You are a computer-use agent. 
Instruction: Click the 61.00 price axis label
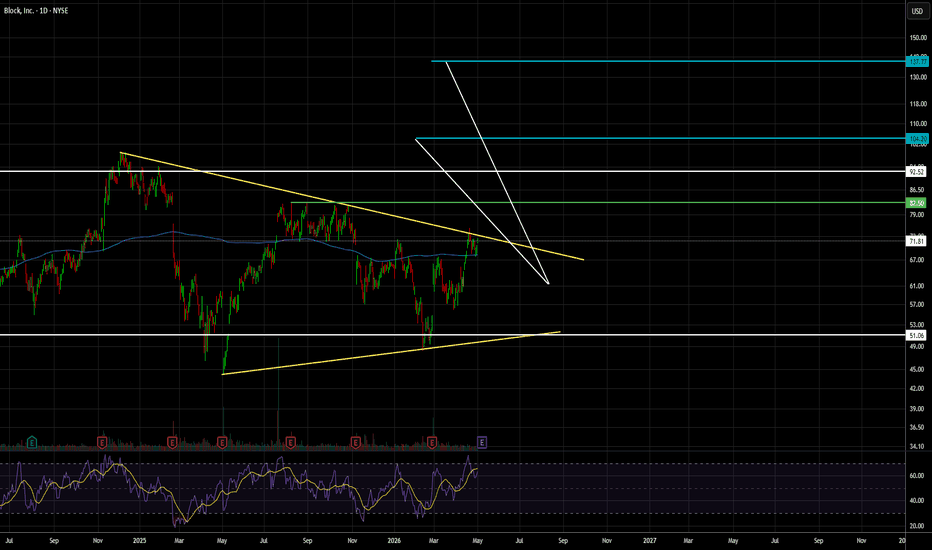tap(918, 286)
